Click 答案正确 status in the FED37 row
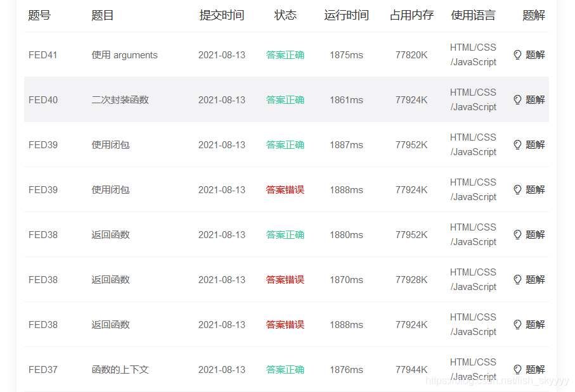 (285, 369)
